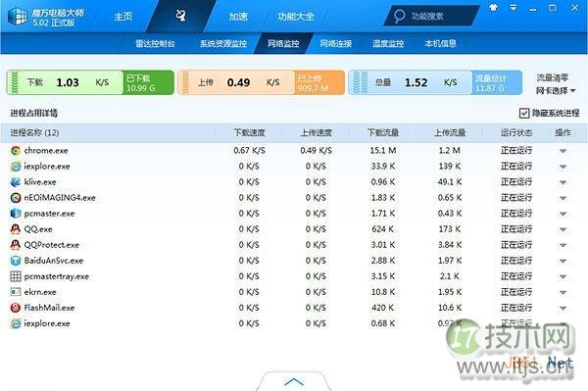Click the satellite radar monitoring tab icon
This screenshot has height=391, width=588.
(180, 16)
